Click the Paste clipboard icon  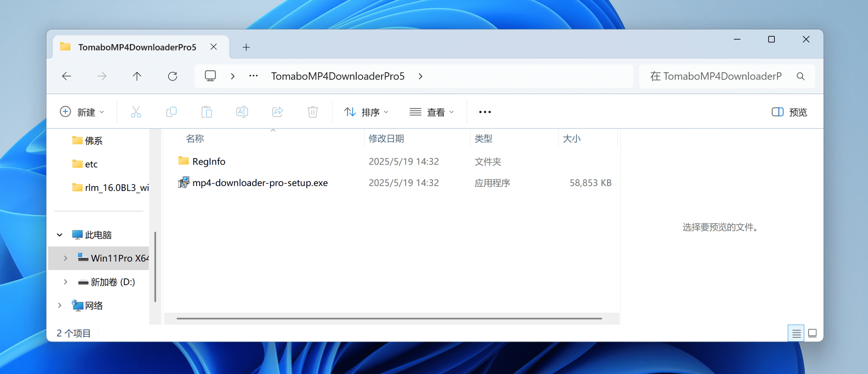point(206,112)
